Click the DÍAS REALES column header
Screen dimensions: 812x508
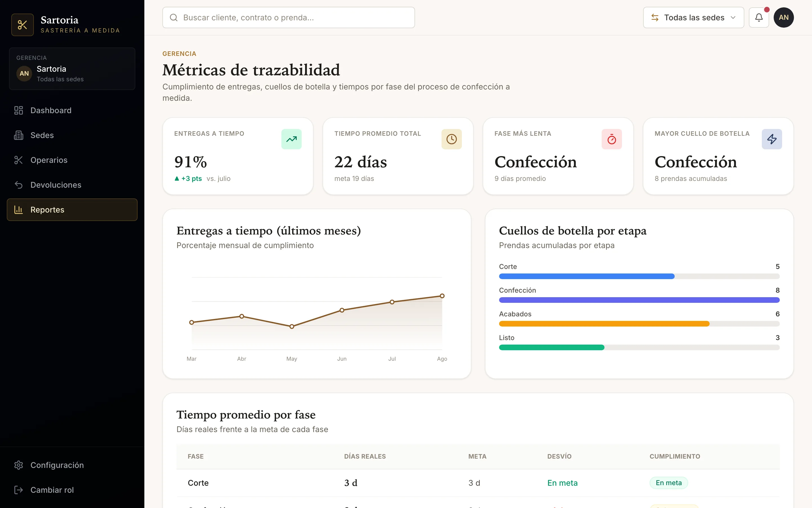coord(365,457)
